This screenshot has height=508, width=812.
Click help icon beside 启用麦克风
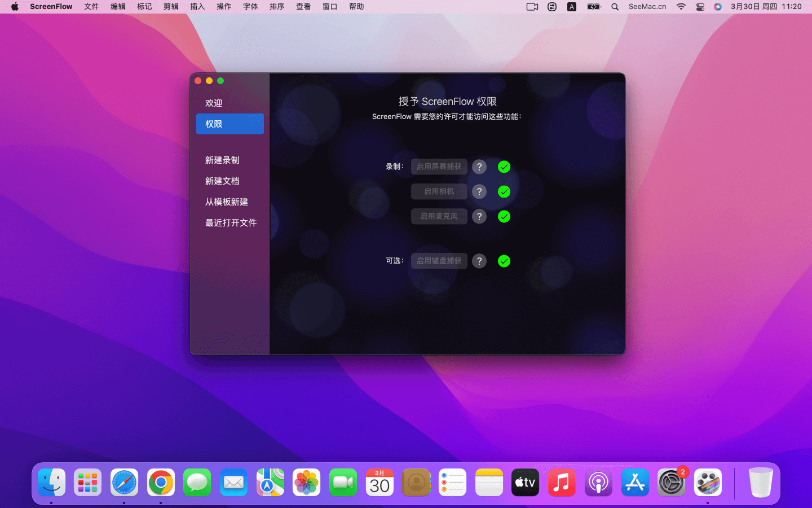point(479,217)
